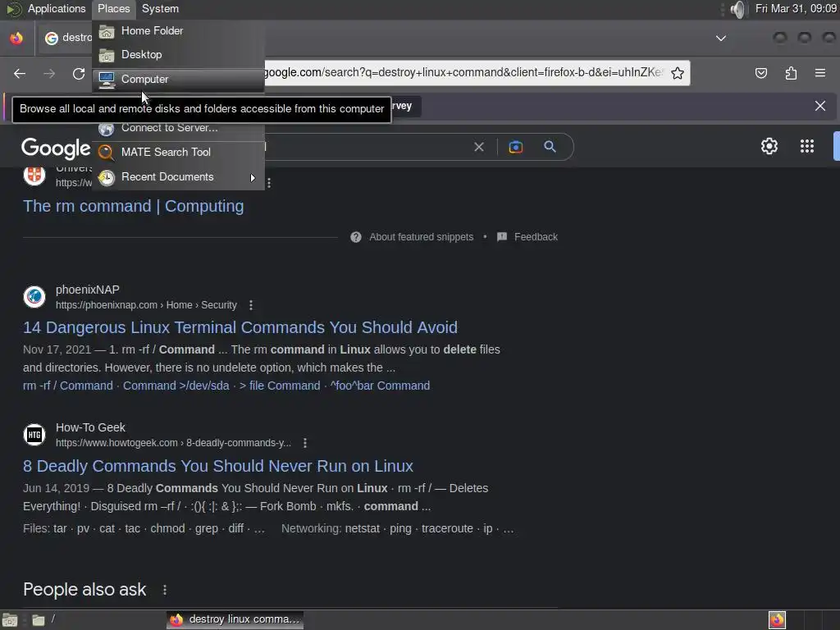Reload the page with the refresh icon

point(79,73)
